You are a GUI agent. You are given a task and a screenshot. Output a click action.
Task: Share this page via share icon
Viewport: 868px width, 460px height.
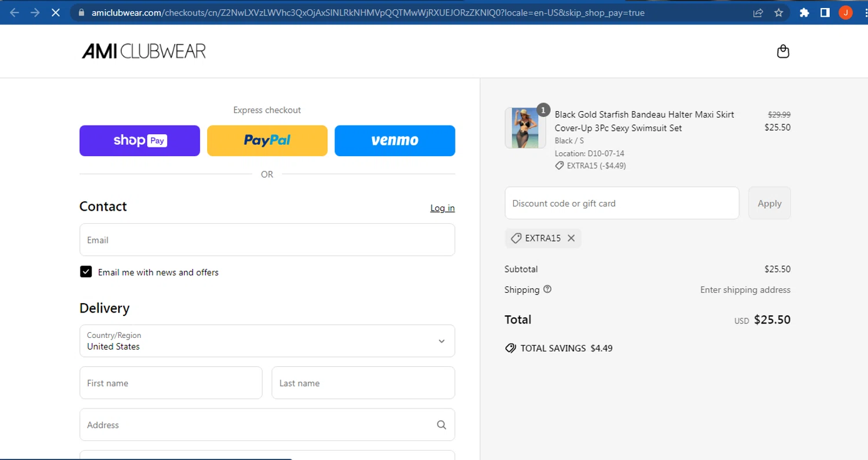click(758, 12)
